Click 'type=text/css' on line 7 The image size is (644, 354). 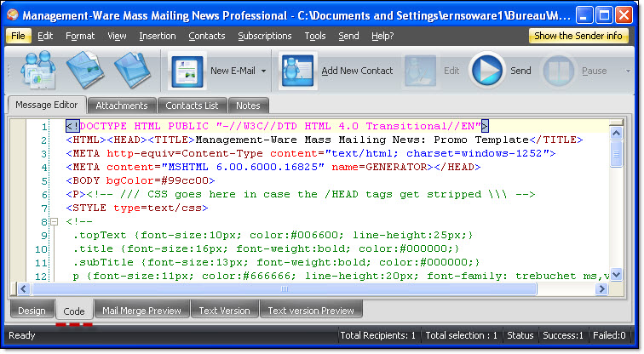158,208
